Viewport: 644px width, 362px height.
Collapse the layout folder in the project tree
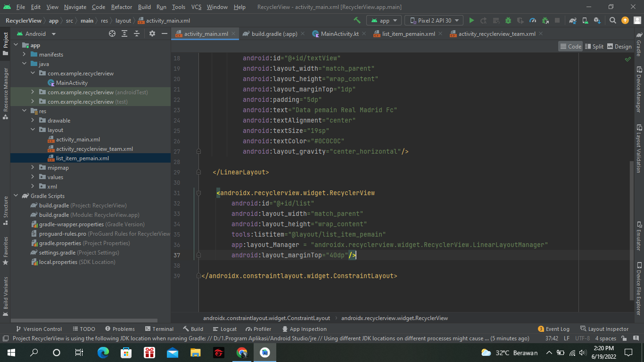[x=33, y=130]
